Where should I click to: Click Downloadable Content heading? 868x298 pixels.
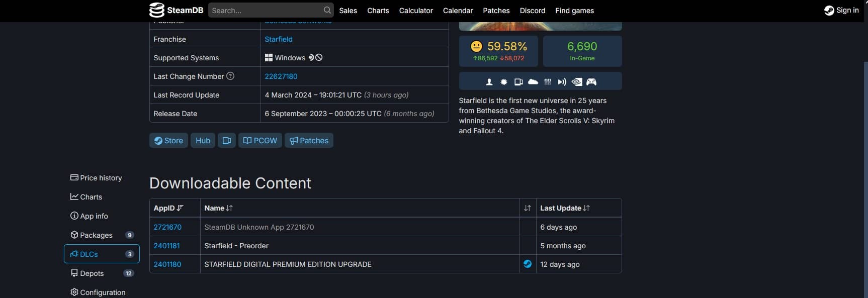point(230,183)
